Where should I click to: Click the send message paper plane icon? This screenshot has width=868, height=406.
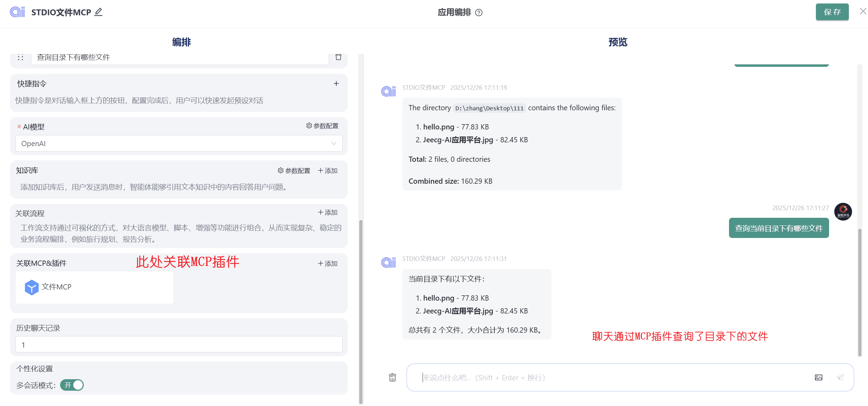click(840, 377)
